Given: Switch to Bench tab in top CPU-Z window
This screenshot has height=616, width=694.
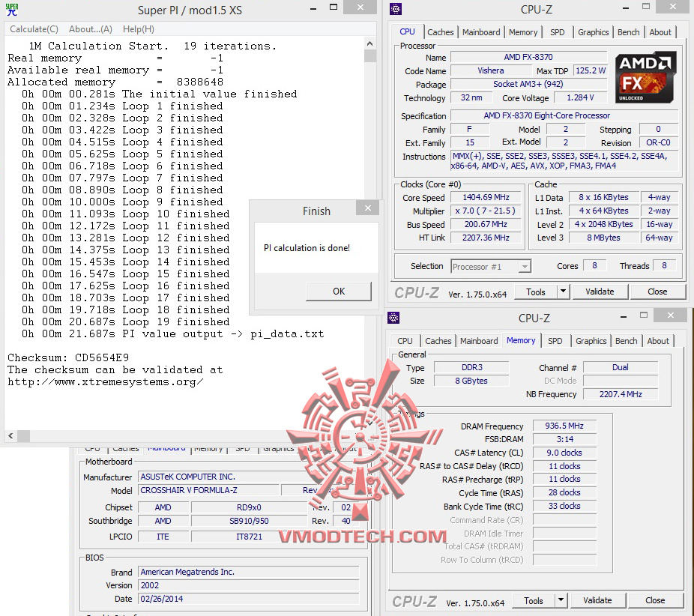Looking at the screenshot, I should 628,32.
